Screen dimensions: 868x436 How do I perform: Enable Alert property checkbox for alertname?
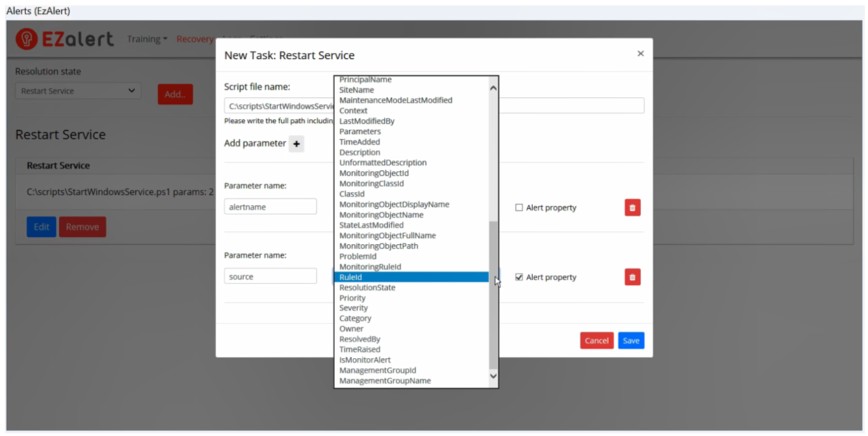pyautogui.click(x=519, y=208)
